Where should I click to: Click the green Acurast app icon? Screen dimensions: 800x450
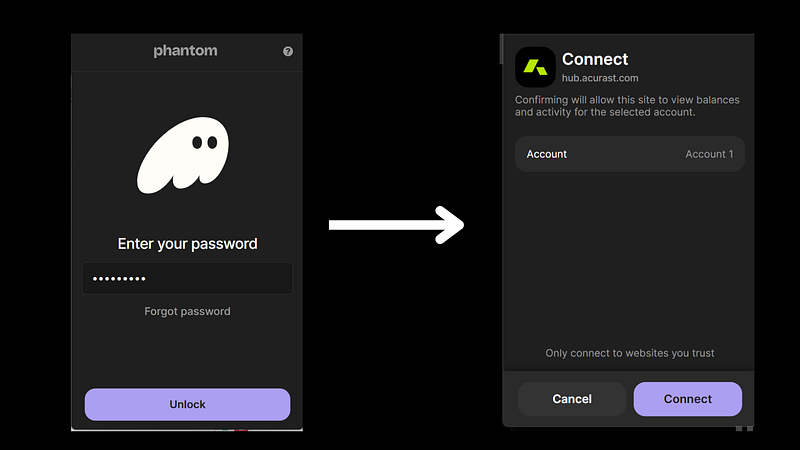pos(534,68)
